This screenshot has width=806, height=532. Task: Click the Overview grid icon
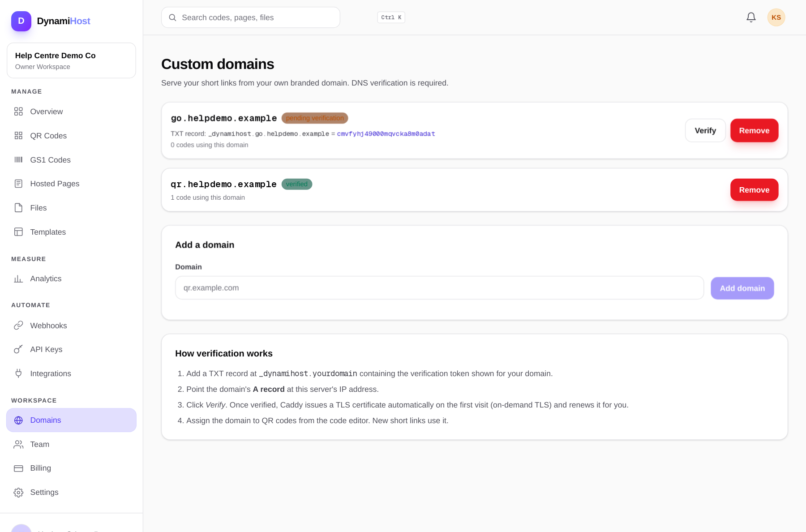(x=18, y=112)
